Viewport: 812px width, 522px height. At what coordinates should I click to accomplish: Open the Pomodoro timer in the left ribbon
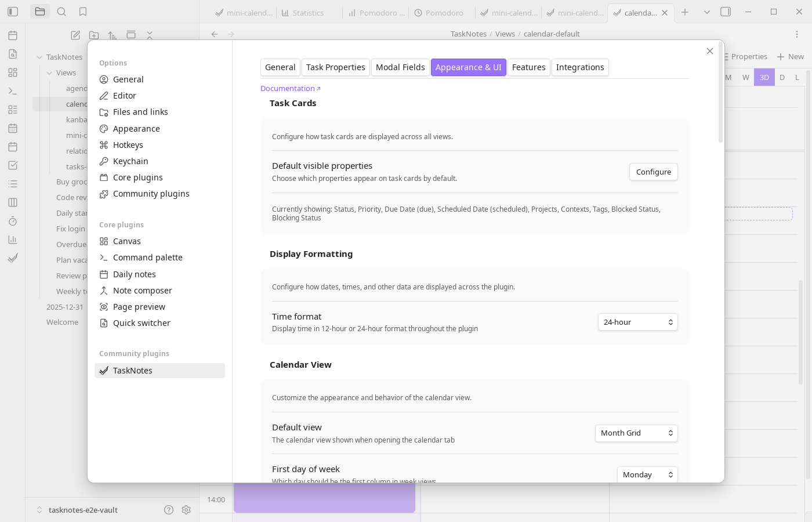click(x=12, y=220)
